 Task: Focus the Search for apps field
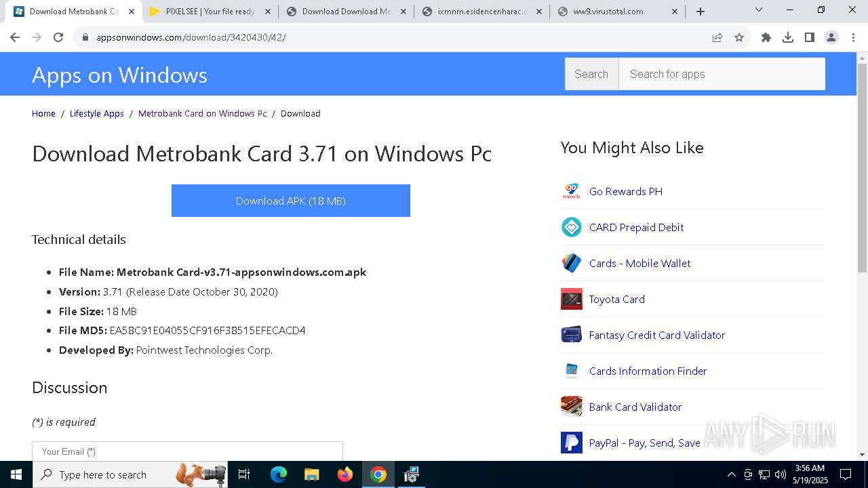(x=722, y=74)
